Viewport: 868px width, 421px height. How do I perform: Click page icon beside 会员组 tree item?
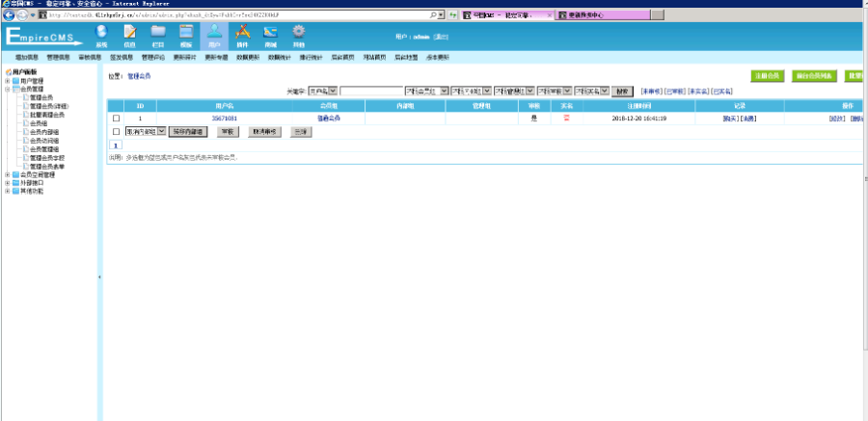tap(25, 123)
